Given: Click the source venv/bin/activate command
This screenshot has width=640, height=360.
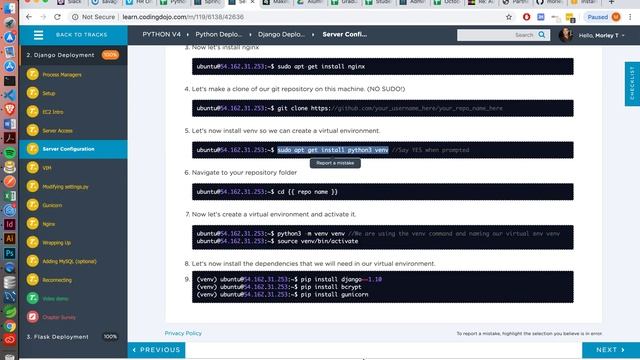Looking at the screenshot, I should tap(318, 241).
